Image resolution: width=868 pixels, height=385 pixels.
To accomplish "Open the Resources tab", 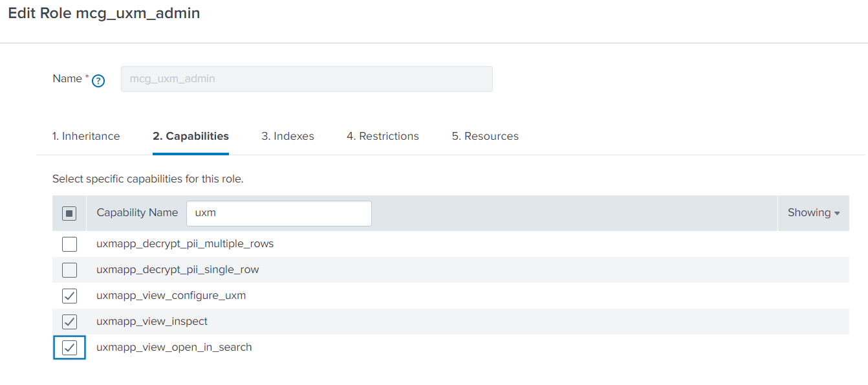I will (485, 136).
